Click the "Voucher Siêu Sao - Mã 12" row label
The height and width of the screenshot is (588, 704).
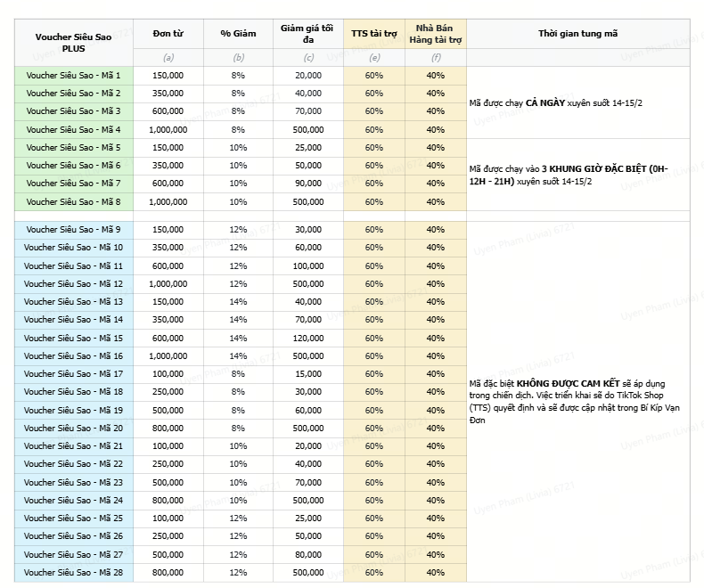73,283
